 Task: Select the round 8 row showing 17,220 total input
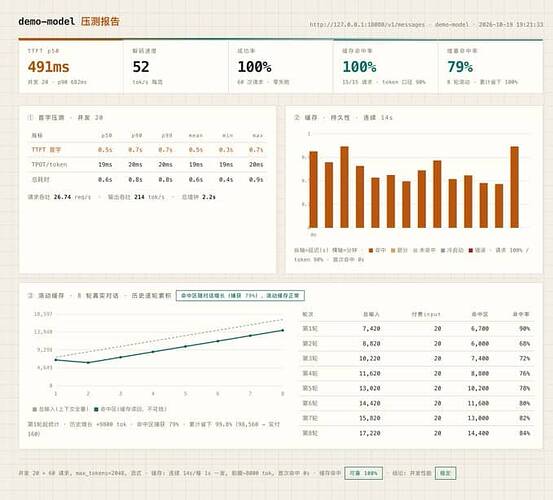(x=417, y=433)
